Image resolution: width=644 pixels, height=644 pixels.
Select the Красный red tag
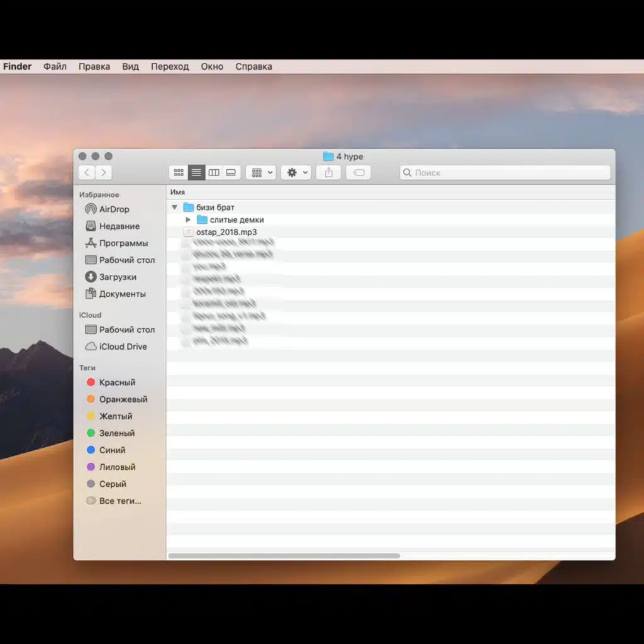pyautogui.click(x=117, y=382)
